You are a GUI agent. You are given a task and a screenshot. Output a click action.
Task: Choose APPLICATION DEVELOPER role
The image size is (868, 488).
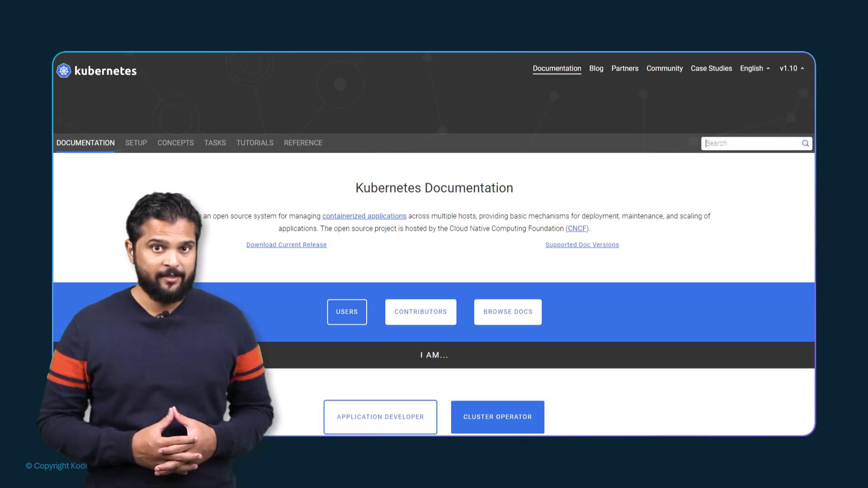[380, 417]
